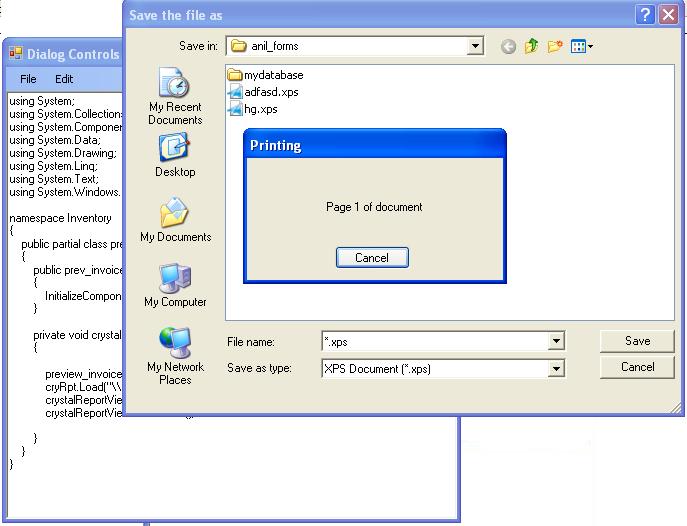Screen dimensions: 687x526
Task: Select the hg.xps file icon
Action: (x=235, y=109)
